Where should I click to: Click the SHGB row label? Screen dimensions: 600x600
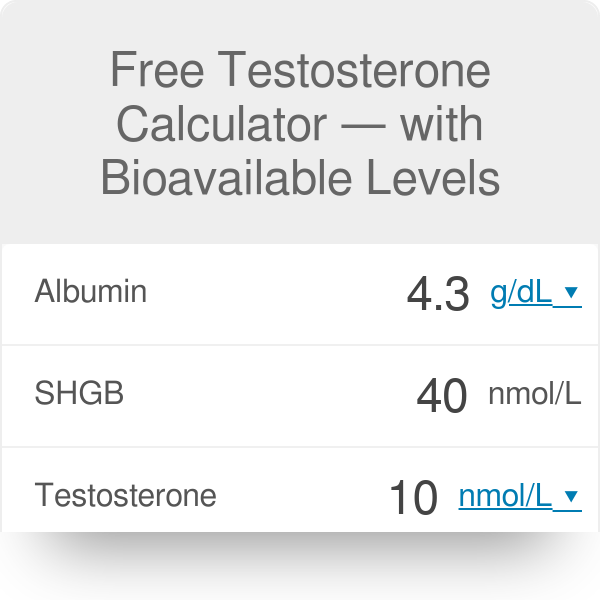click(79, 394)
